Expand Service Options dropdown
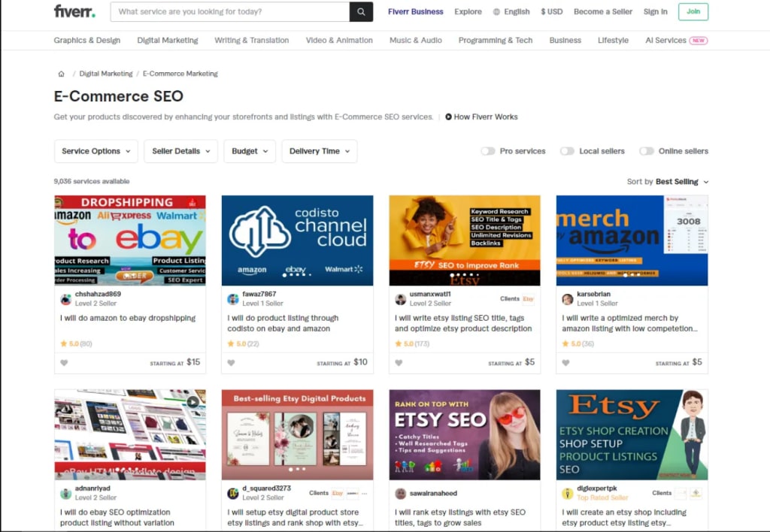770x532 pixels. [x=96, y=151]
